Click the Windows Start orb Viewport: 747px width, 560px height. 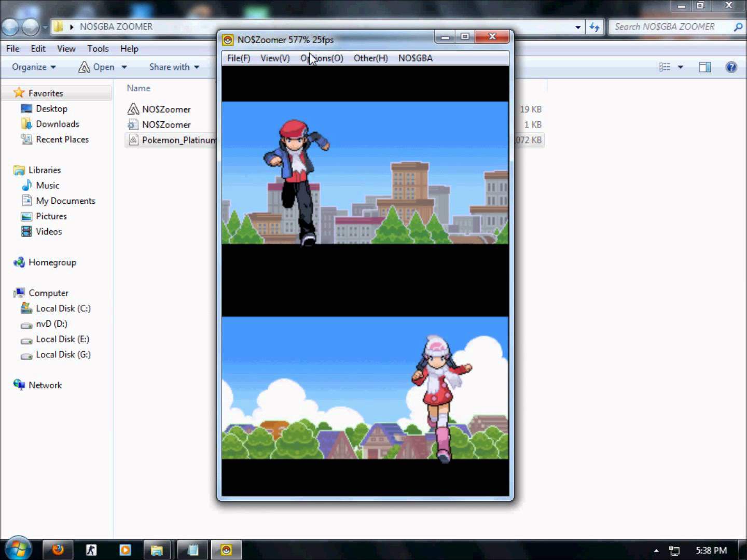[18, 549]
